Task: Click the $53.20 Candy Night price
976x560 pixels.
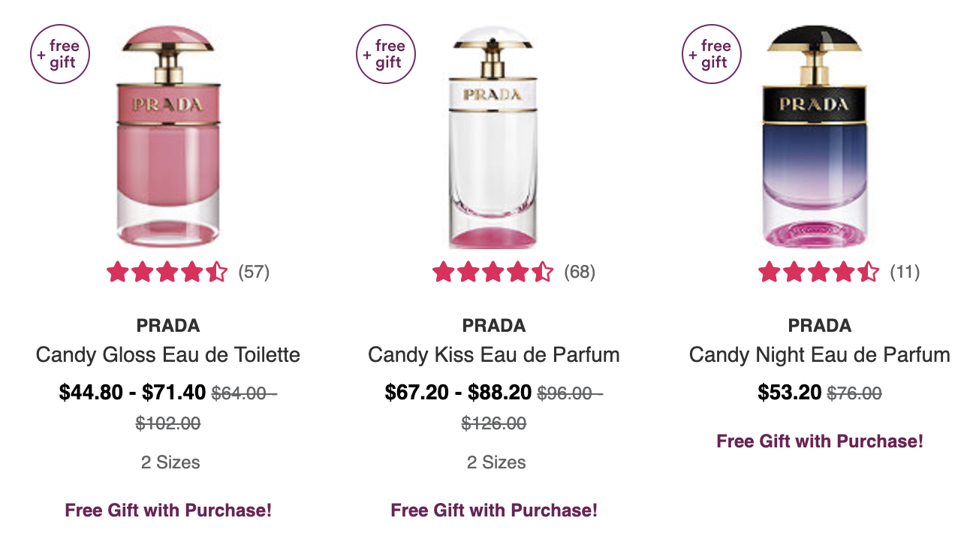Action: tap(790, 393)
